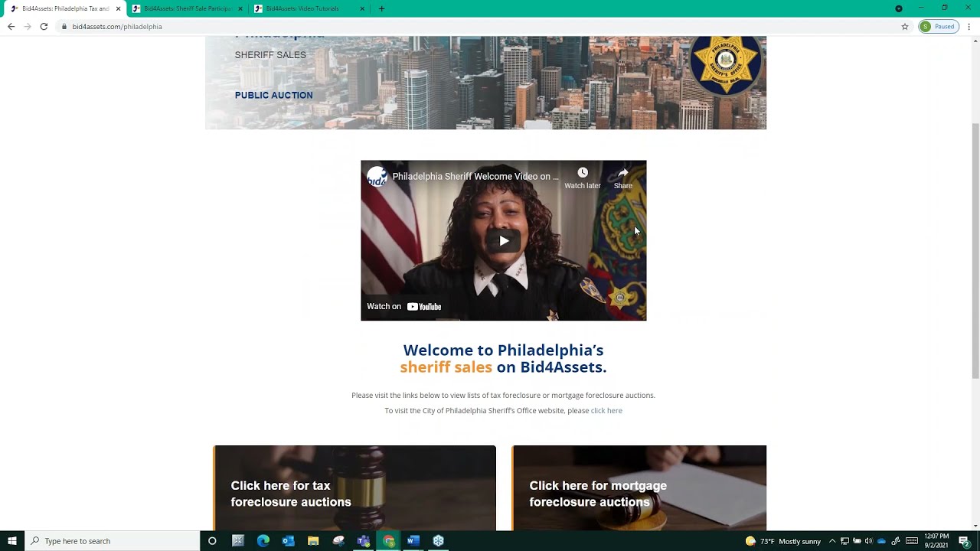
Task: Open a new browser tab
Action: (x=381, y=8)
